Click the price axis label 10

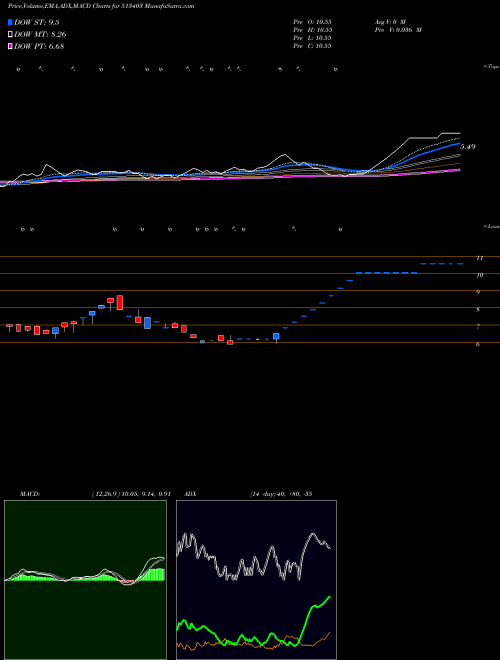pyautogui.click(x=480, y=275)
